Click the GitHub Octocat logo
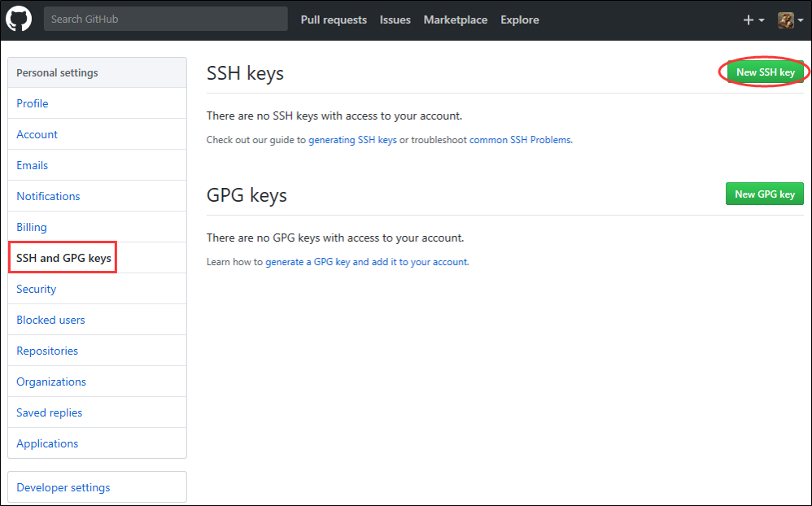The width and height of the screenshot is (812, 506). point(19,20)
